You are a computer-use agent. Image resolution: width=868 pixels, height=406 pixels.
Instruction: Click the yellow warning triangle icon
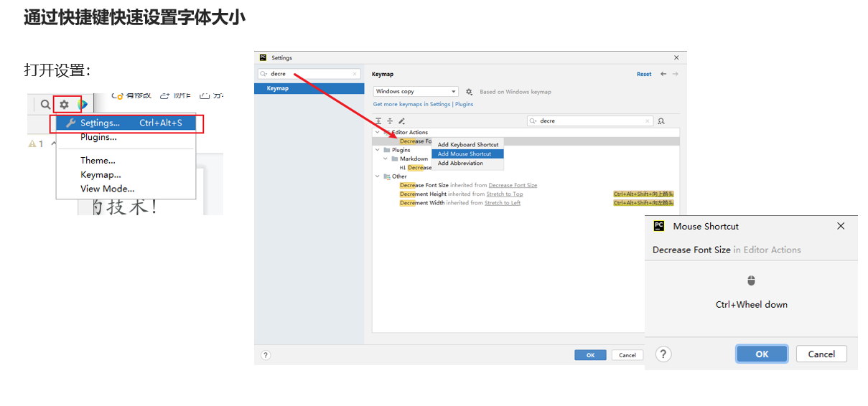pos(32,144)
